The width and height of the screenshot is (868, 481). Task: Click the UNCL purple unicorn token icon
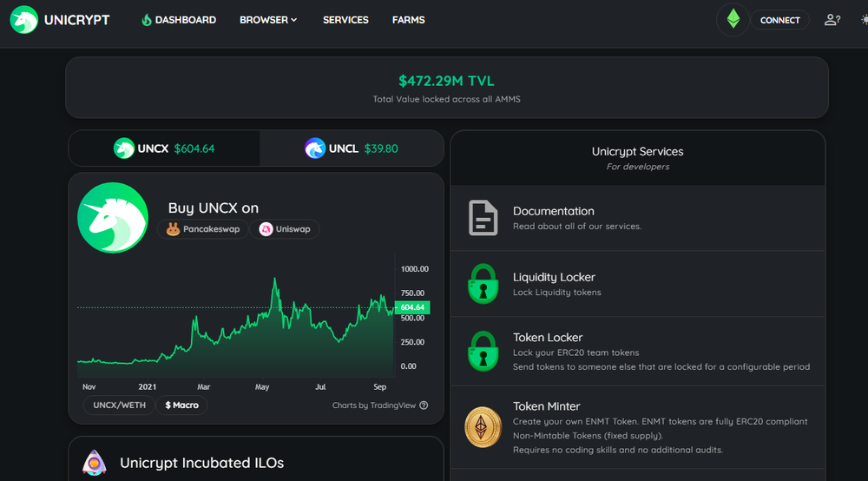coord(314,148)
